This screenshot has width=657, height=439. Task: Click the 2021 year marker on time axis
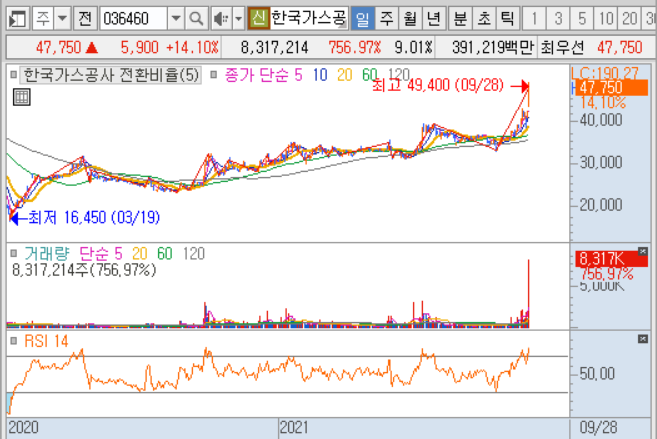[294, 428]
